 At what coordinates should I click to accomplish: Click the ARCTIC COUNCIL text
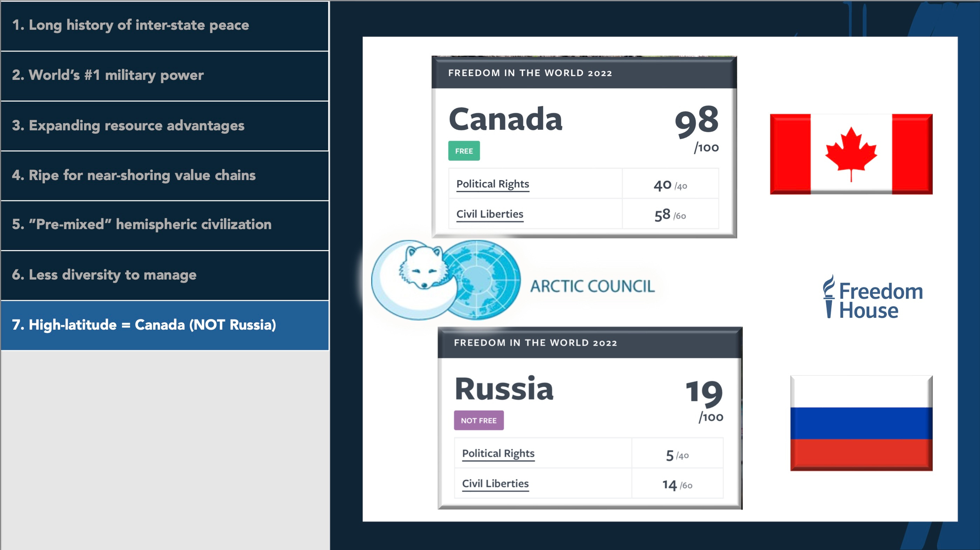click(x=592, y=287)
